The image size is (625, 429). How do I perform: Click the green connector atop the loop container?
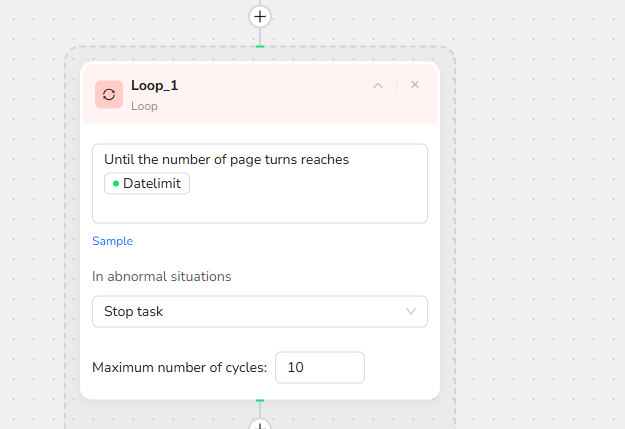point(260,46)
